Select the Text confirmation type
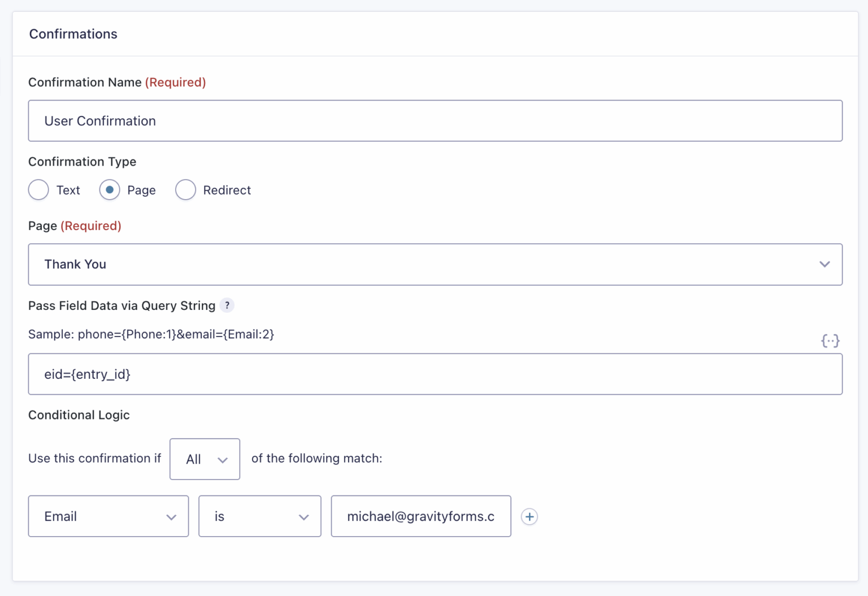Viewport: 868px width, 596px height. point(38,190)
